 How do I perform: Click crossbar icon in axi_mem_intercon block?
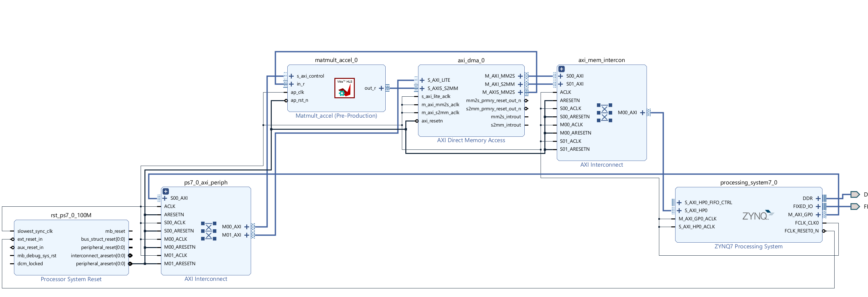point(605,113)
